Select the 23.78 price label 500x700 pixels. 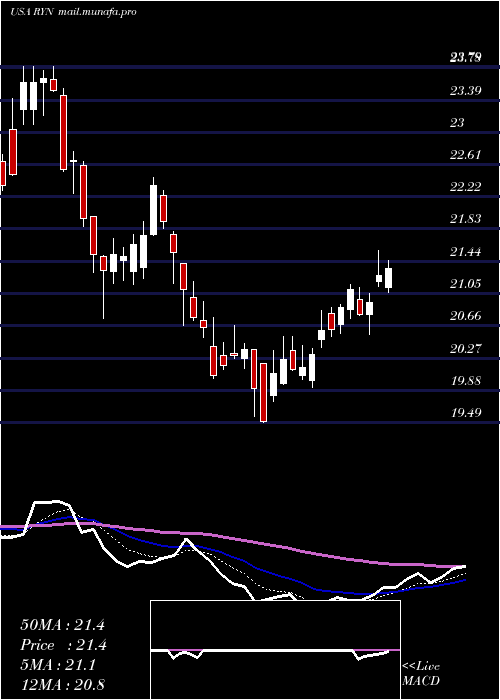pyautogui.click(x=466, y=57)
